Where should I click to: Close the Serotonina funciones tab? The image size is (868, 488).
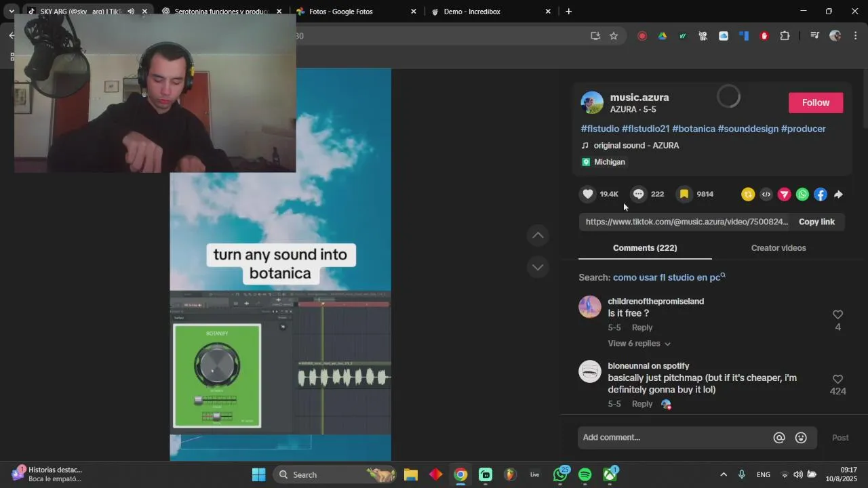(x=279, y=12)
